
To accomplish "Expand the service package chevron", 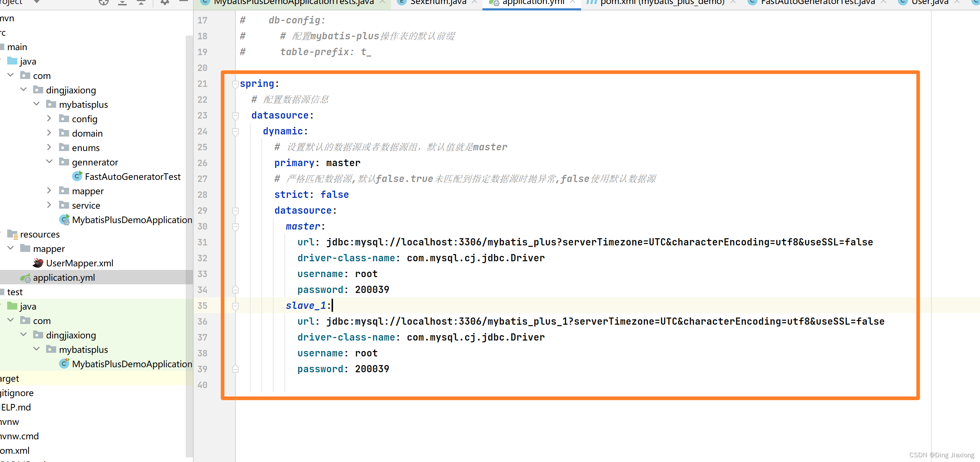I will [x=49, y=205].
